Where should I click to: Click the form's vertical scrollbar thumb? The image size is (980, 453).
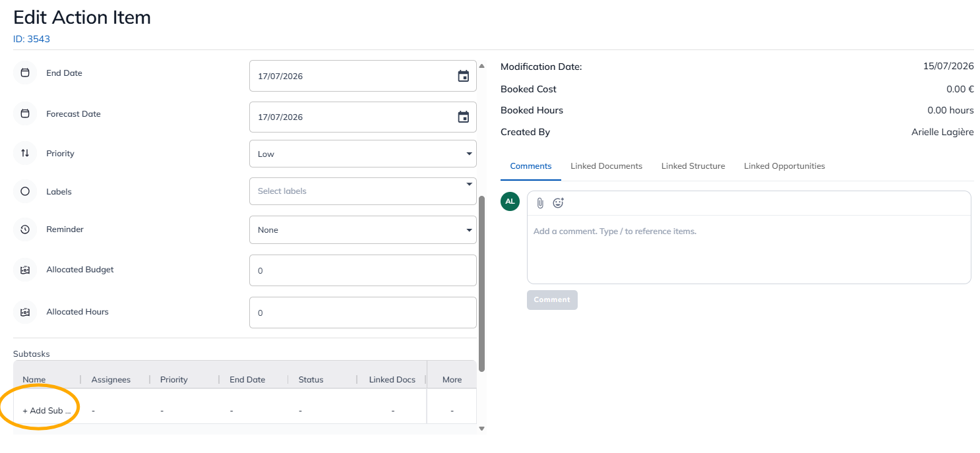point(481,284)
